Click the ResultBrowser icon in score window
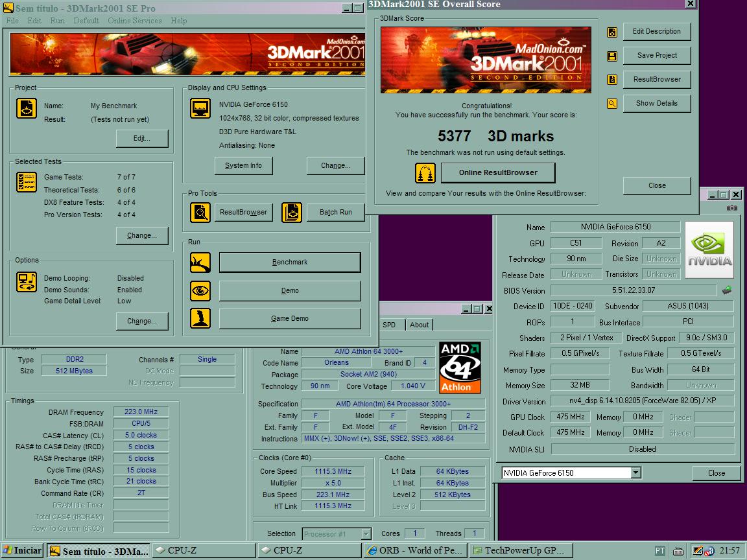The width and height of the screenshot is (747, 560). pyautogui.click(x=612, y=80)
